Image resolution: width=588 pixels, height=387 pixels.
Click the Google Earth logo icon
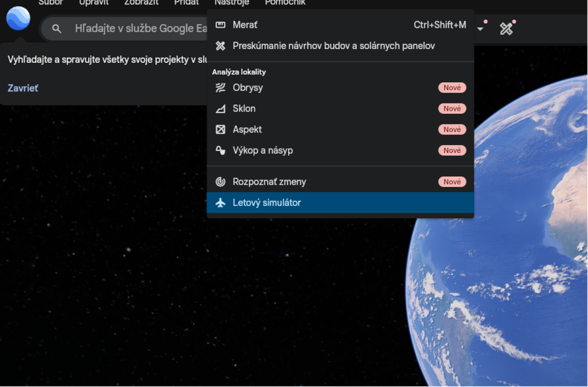click(18, 18)
